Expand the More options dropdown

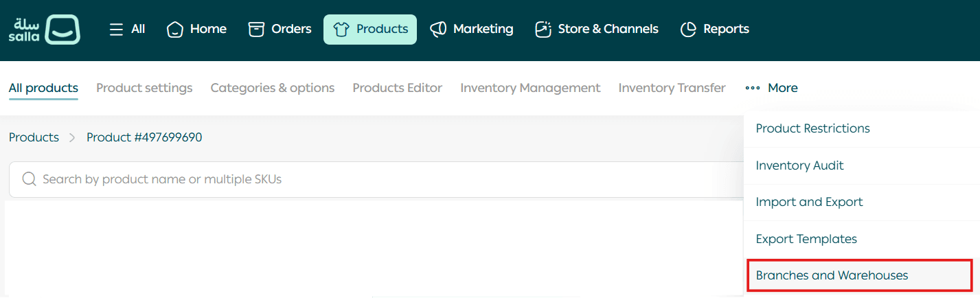coord(771,88)
